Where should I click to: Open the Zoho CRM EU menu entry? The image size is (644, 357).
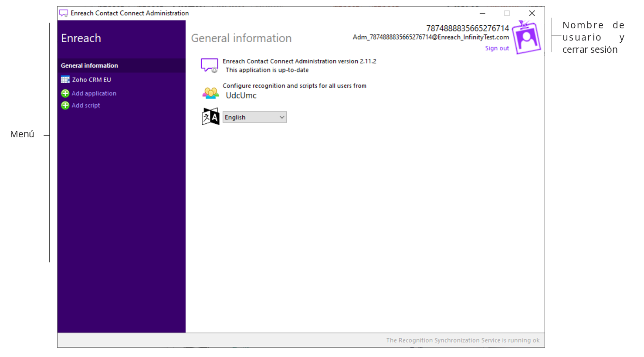click(x=92, y=80)
